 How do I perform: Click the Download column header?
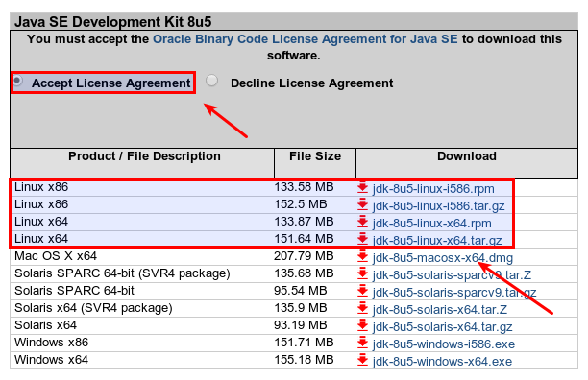467,156
